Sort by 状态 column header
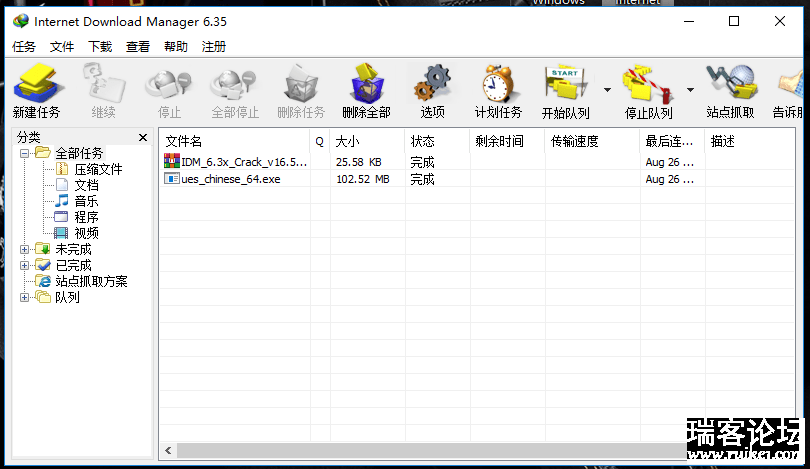 point(437,142)
